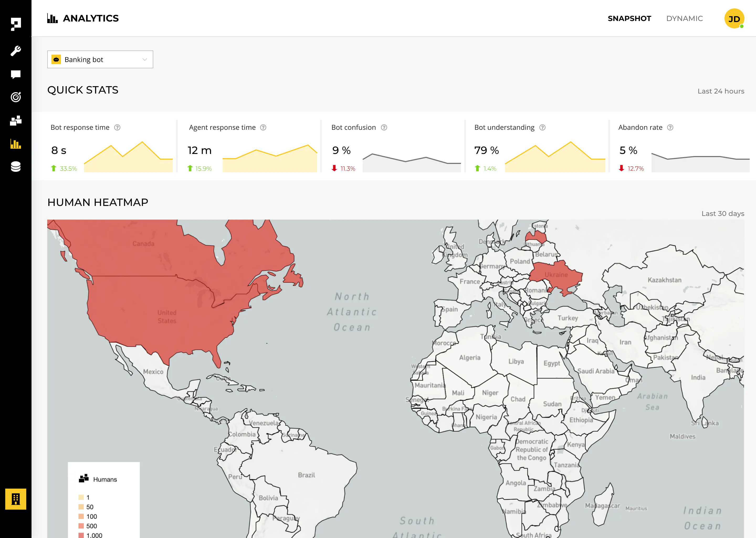Click help icon next to Bot understanding

543,128
